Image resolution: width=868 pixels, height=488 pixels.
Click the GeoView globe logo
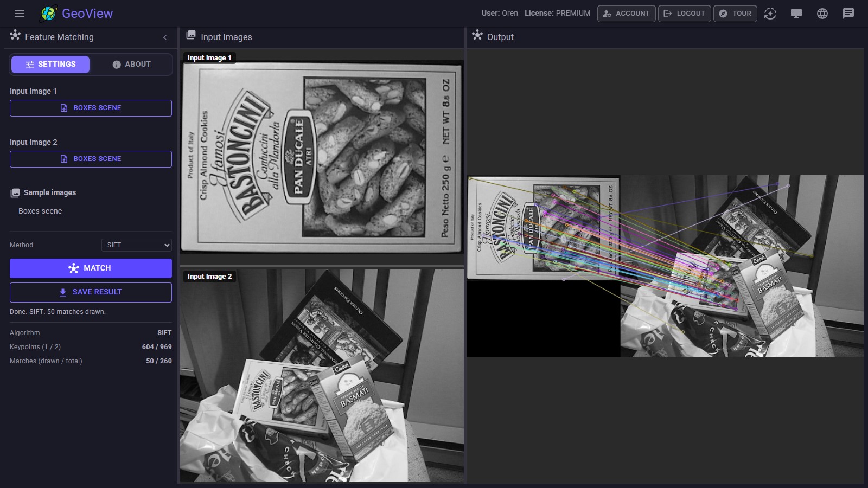(49, 14)
